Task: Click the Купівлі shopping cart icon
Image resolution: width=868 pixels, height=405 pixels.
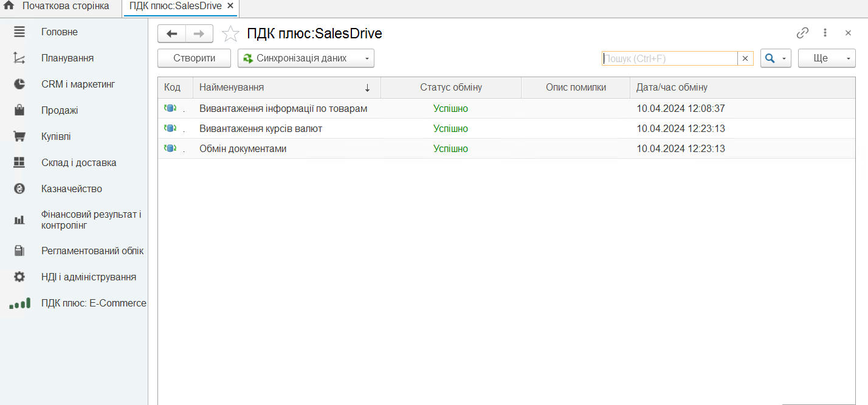Action: 19,136
